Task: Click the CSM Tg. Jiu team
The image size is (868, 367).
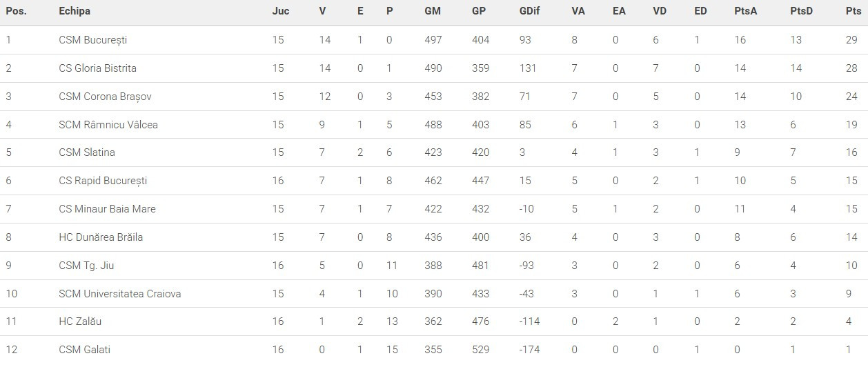Action: click(86, 266)
